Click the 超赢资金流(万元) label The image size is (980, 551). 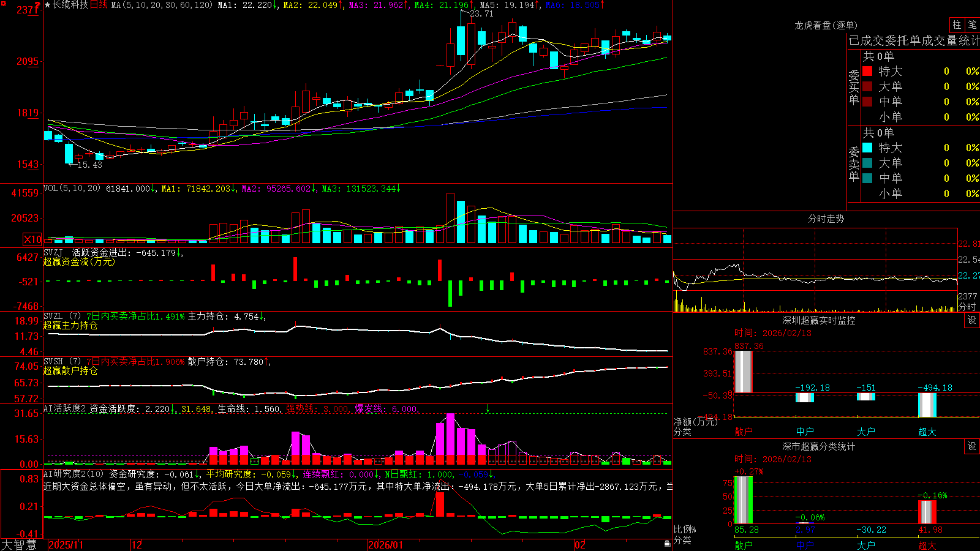(x=79, y=261)
